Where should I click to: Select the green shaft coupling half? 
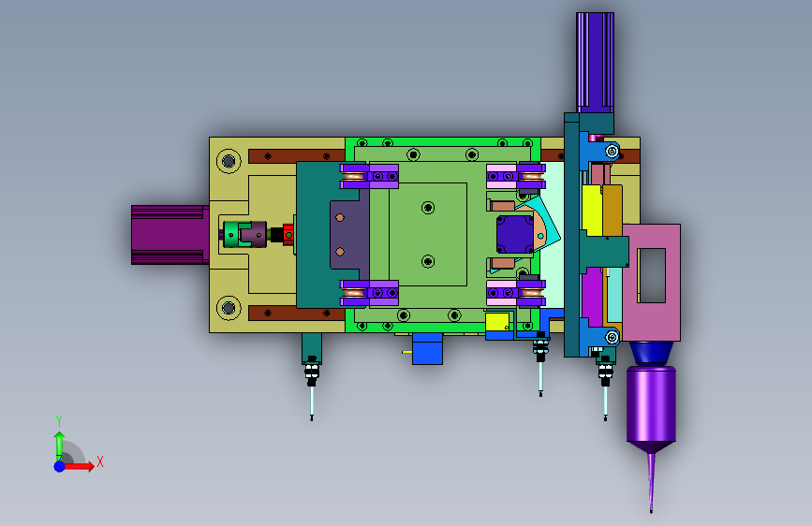232,235
